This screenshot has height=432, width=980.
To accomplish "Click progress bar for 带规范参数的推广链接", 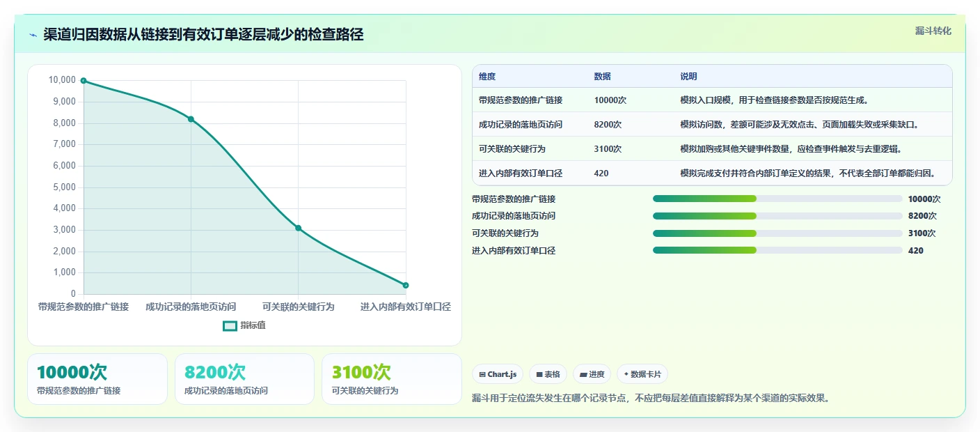I will point(777,199).
